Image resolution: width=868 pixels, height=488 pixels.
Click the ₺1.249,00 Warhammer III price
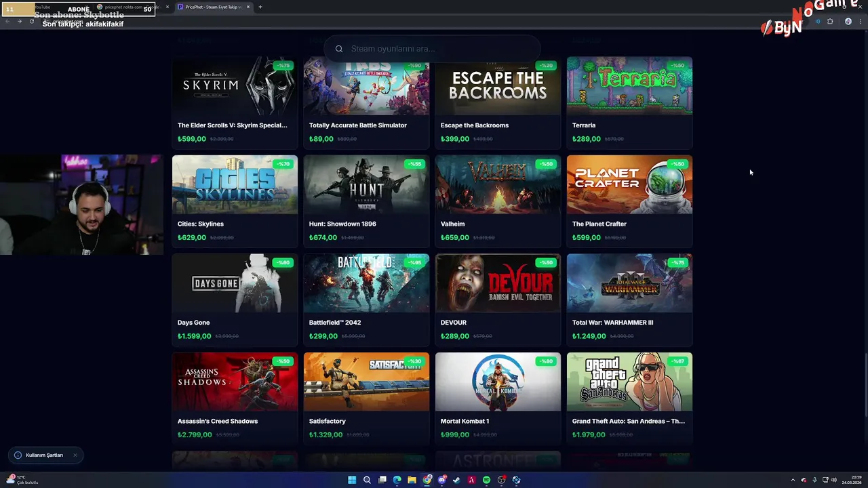coord(589,336)
